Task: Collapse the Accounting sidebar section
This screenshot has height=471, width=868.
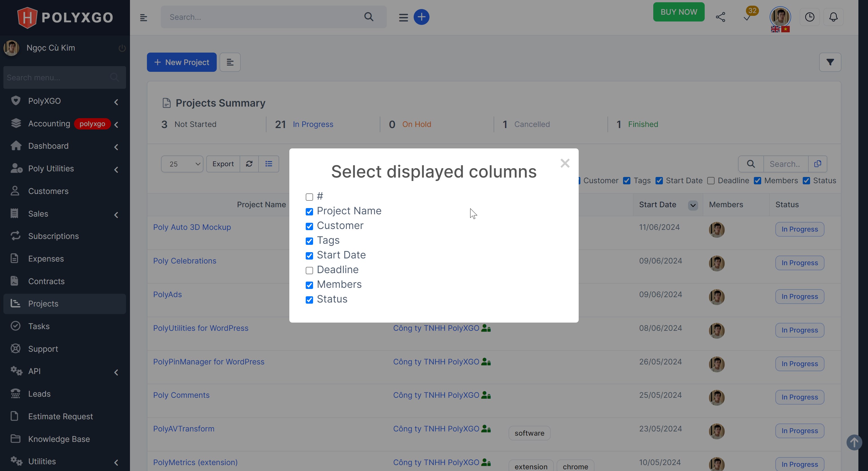Action: click(116, 124)
